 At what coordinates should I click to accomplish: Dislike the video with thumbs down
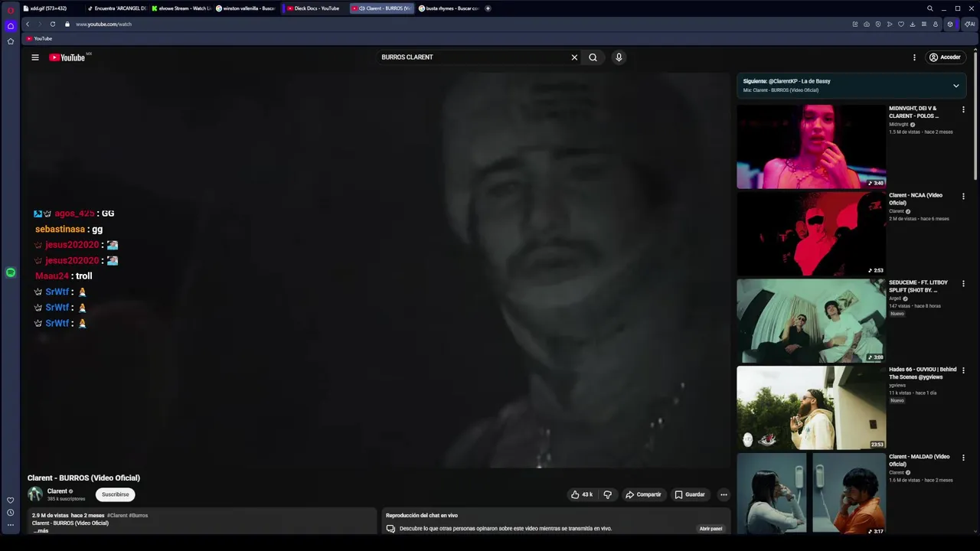[x=607, y=494]
